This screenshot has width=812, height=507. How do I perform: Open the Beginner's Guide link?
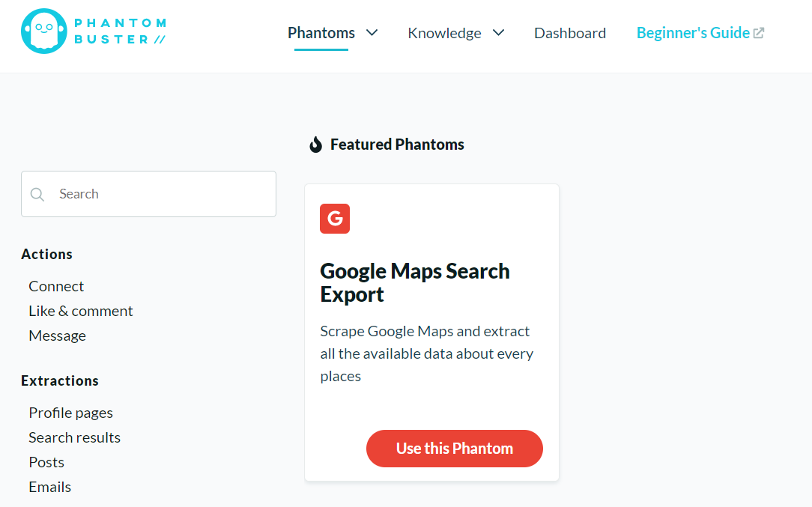click(693, 33)
